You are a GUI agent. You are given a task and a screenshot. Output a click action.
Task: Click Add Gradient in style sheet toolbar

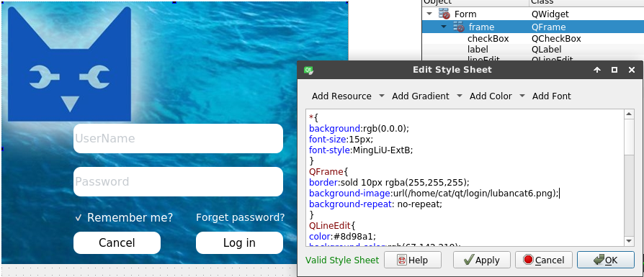421,96
